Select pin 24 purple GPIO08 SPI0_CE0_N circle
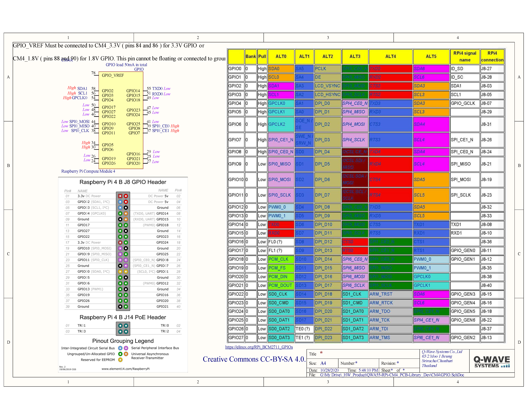This screenshot has height=420, width=528. click(x=126, y=260)
